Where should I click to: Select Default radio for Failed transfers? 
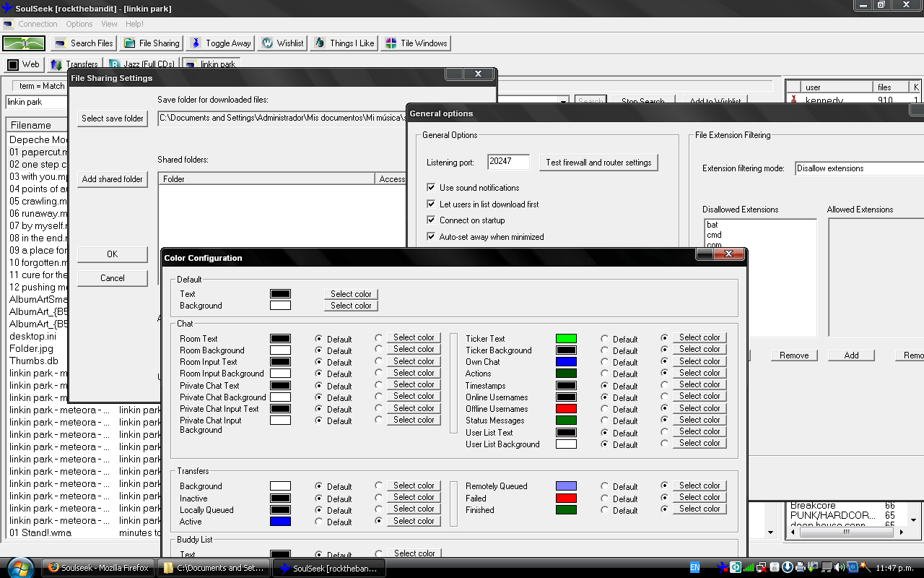pyautogui.click(x=605, y=498)
